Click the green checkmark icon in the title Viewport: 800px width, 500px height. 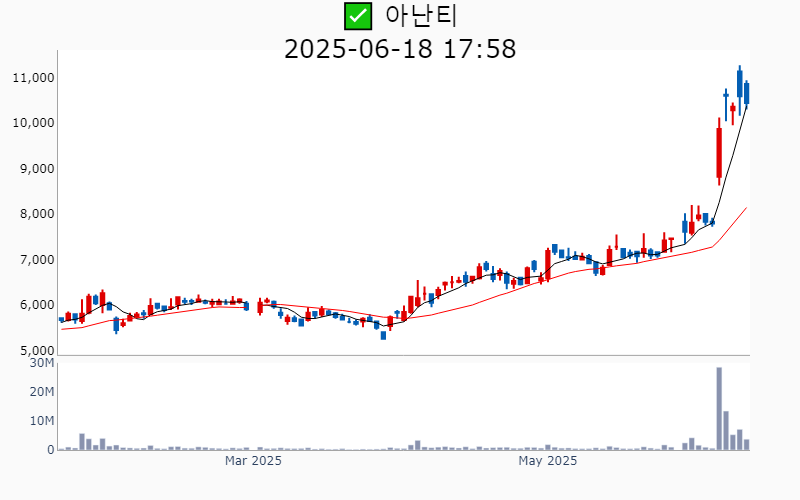358,16
